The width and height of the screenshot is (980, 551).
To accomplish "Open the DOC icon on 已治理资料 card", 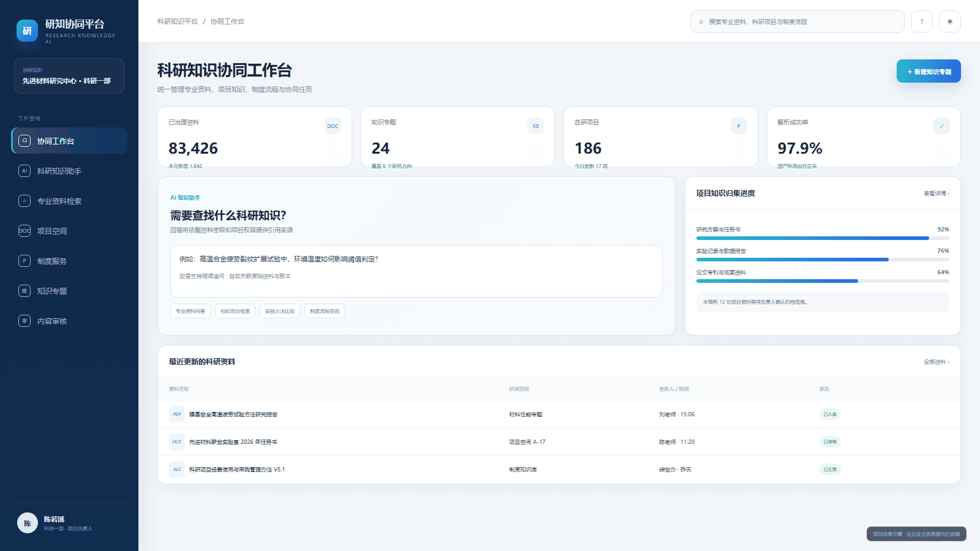I will (333, 126).
